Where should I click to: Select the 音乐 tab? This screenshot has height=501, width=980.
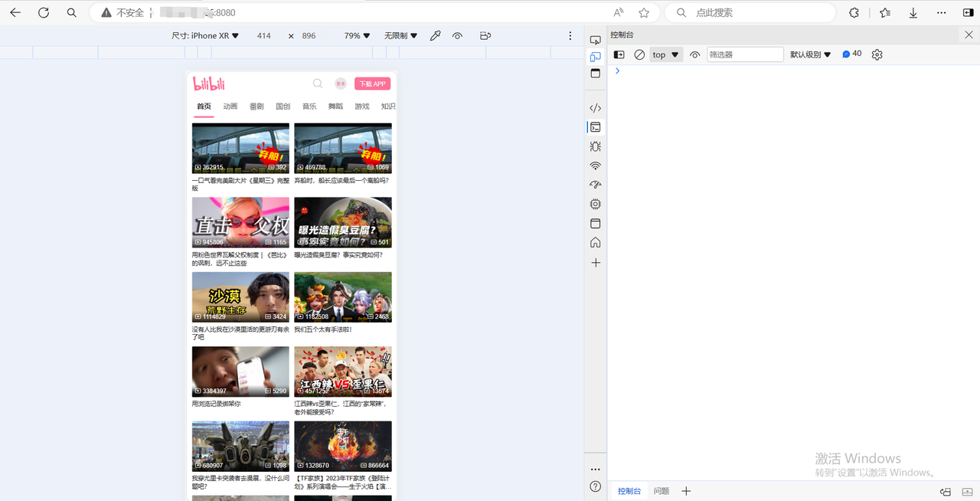[309, 106]
